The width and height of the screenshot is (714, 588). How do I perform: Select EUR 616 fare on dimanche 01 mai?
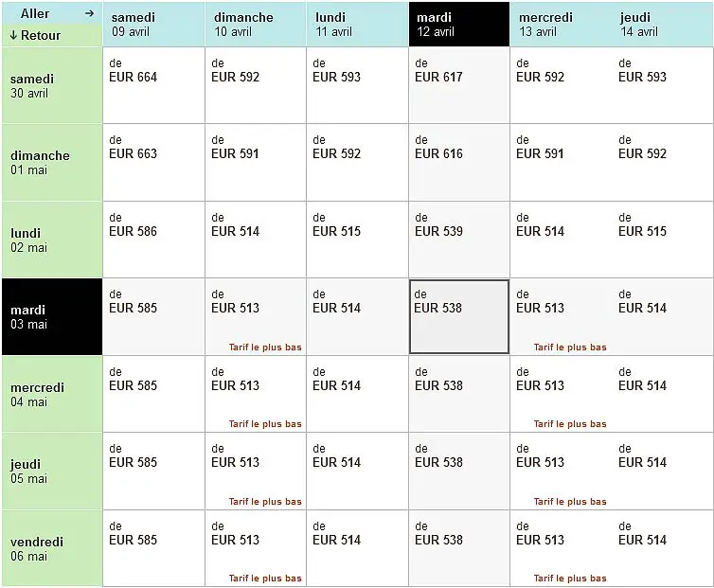pyautogui.click(x=458, y=162)
